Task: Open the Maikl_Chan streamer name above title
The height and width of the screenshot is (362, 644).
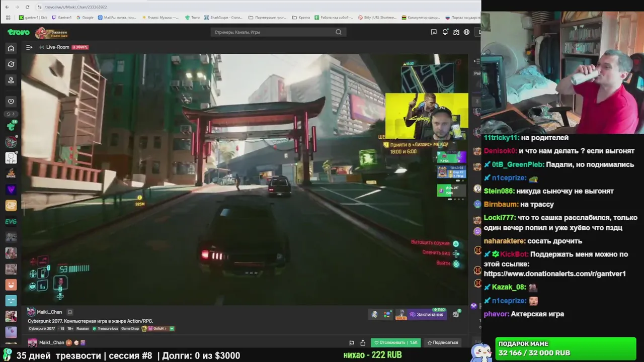Action: pyautogui.click(x=49, y=312)
